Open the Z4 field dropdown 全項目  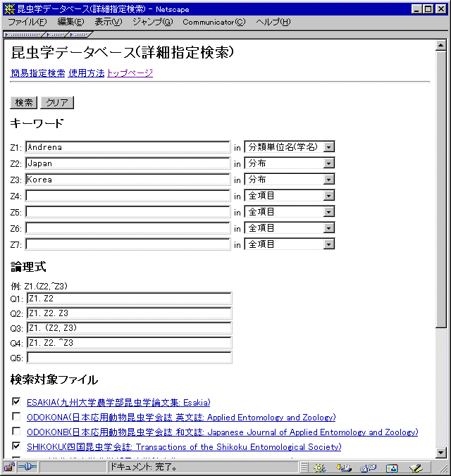coord(290,196)
